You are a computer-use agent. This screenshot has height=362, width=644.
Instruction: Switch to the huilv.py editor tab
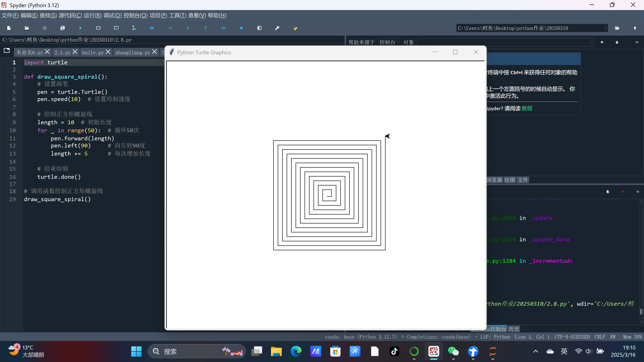[93, 53]
